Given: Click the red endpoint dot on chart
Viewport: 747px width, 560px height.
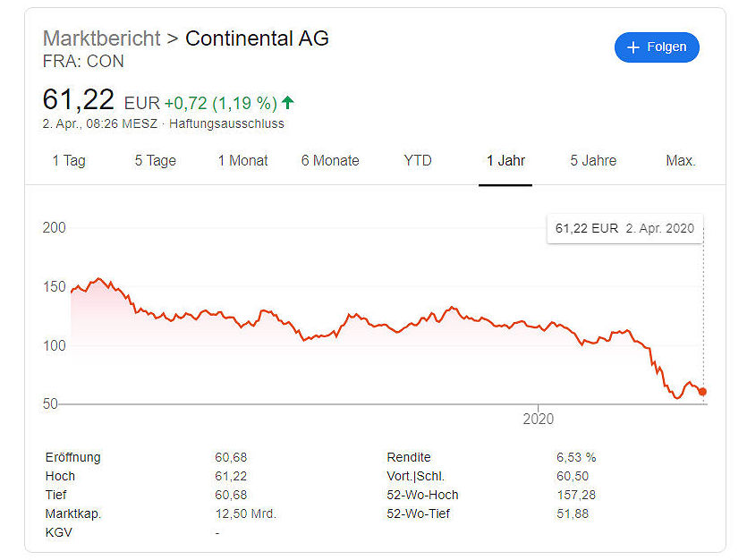Looking at the screenshot, I should coord(702,392).
